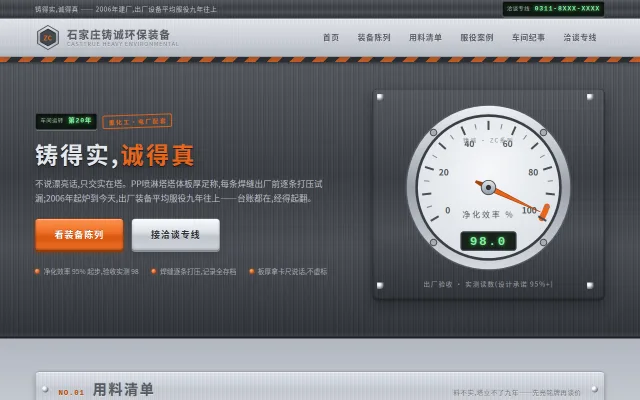Click 洽谈专线 in the navigation bar
The image size is (640, 400).
(580, 38)
